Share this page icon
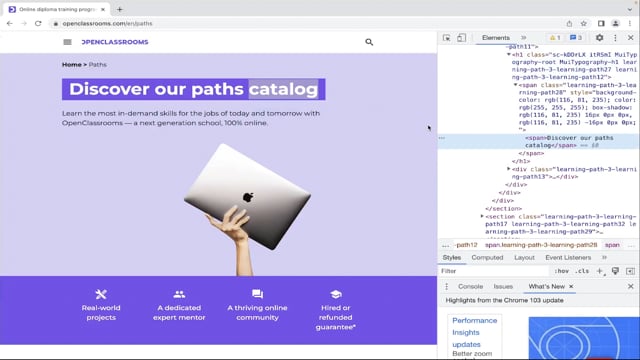 569,24
